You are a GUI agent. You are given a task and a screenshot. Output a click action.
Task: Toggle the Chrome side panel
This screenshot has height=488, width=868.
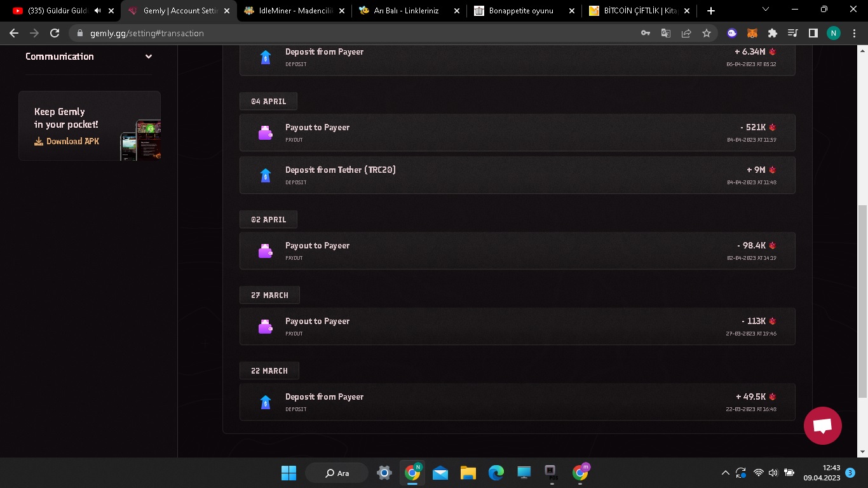(x=813, y=33)
